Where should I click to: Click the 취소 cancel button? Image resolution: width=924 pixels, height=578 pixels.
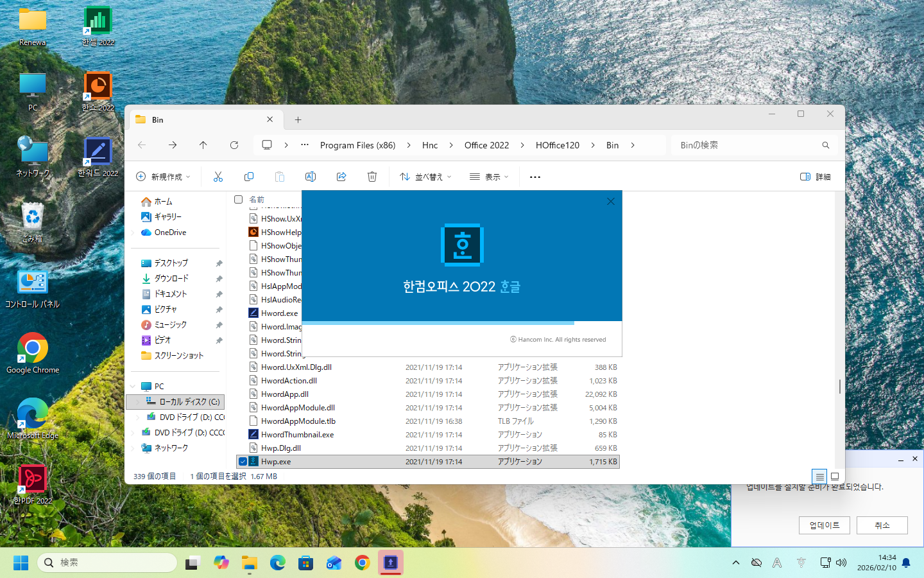click(x=882, y=525)
